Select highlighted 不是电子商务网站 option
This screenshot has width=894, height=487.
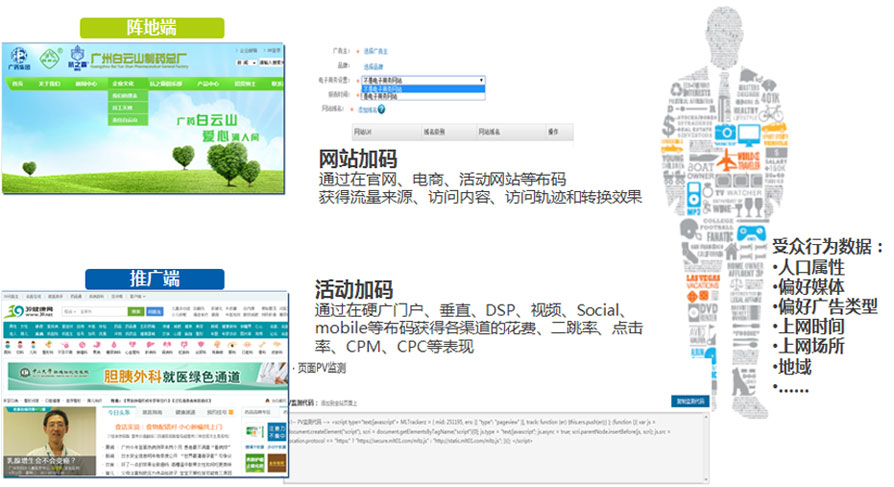point(423,89)
